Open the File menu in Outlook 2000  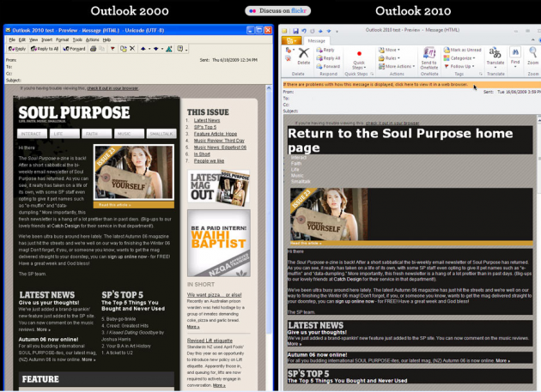tap(12, 39)
